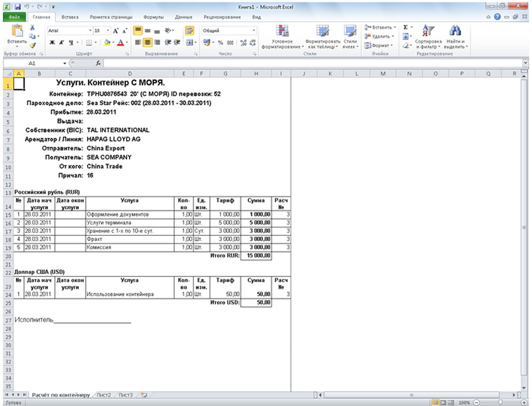Click the Clear eraser icon

(x=405, y=45)
